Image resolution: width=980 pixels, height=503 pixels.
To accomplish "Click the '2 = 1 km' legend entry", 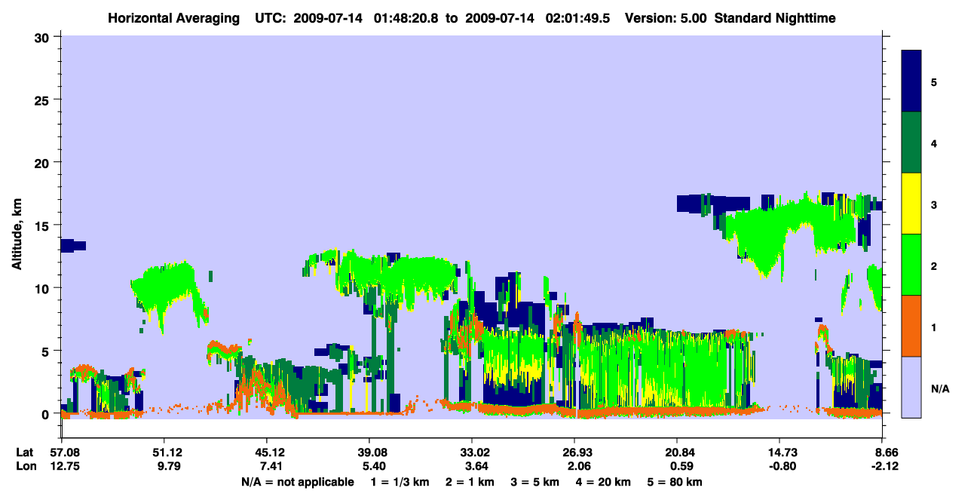I will 470,482.
